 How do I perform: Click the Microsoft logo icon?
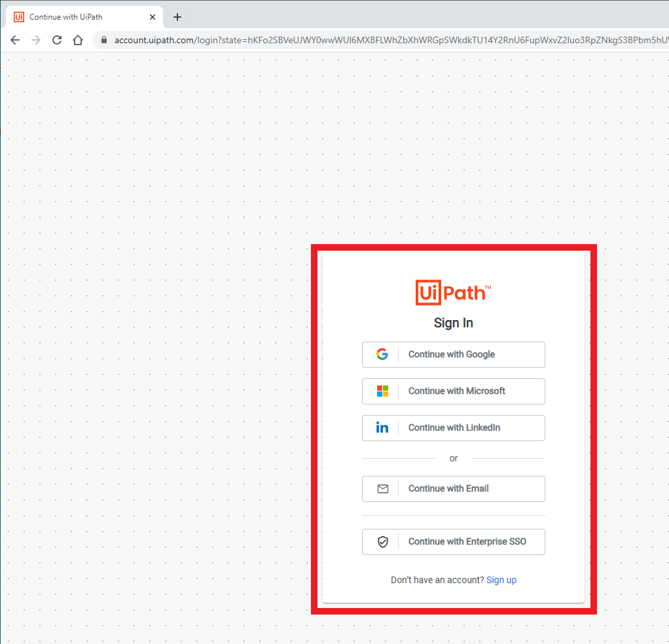pos(382,391)
